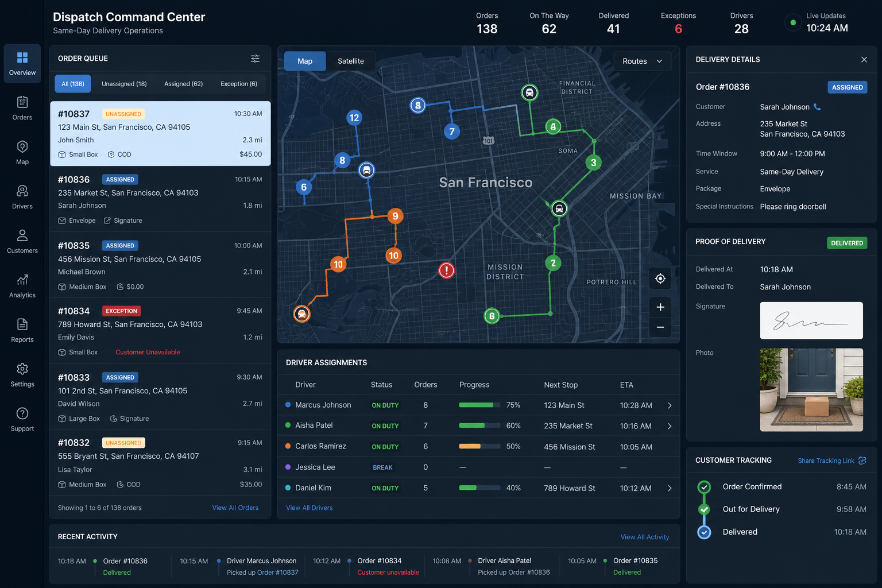Open order queue filter settings icon
Screen dimensions: 882x588
255,59
